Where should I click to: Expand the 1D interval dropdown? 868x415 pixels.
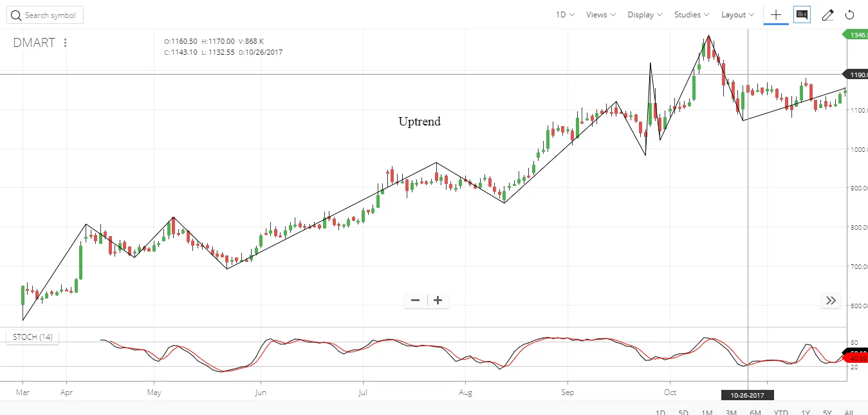coord(565,15)
